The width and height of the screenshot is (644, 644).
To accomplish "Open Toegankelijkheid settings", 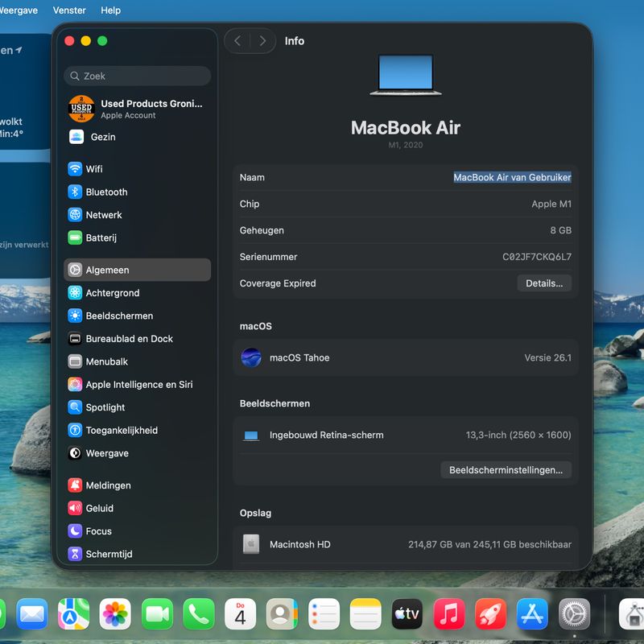I will (122, 431).
